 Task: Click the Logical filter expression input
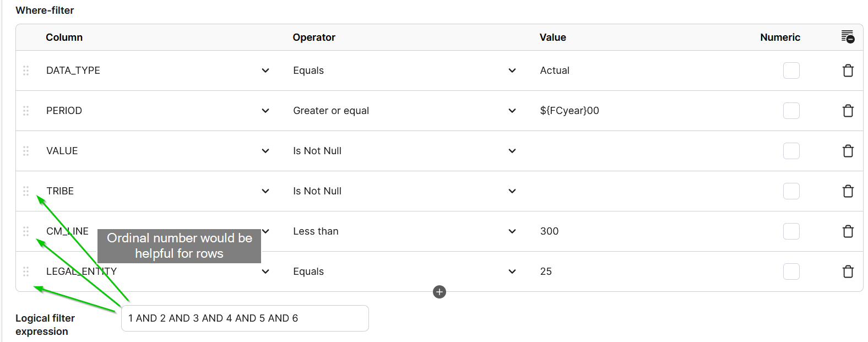(x=245, y=318)
